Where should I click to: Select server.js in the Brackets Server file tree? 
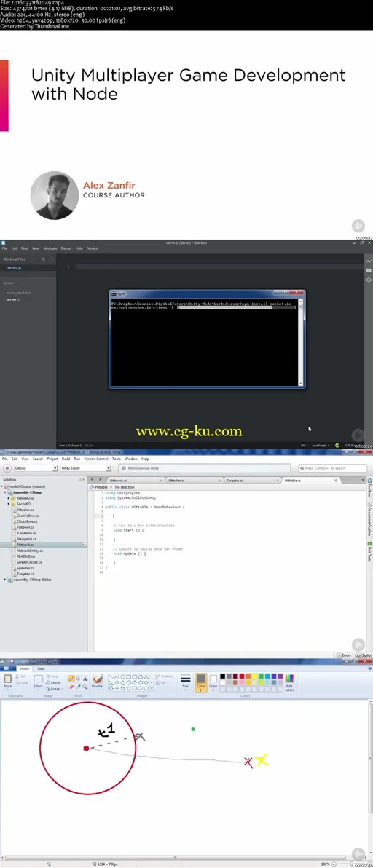(12, 299)
